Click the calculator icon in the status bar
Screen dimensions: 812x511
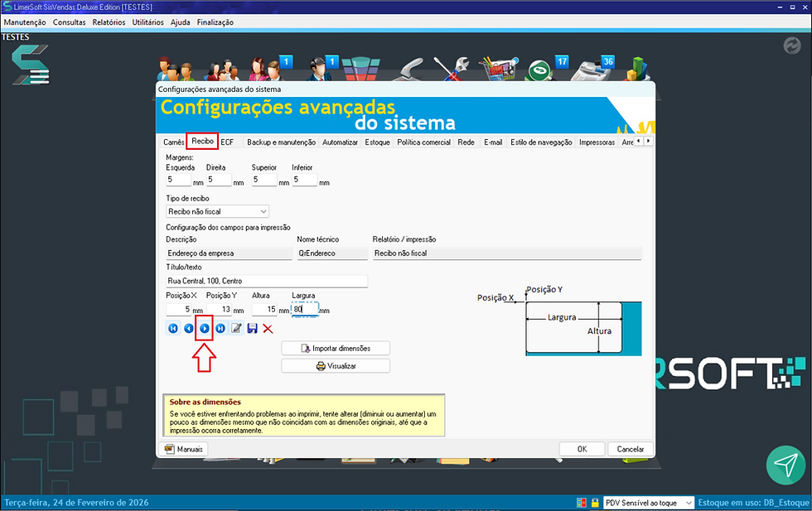point(582,502)
